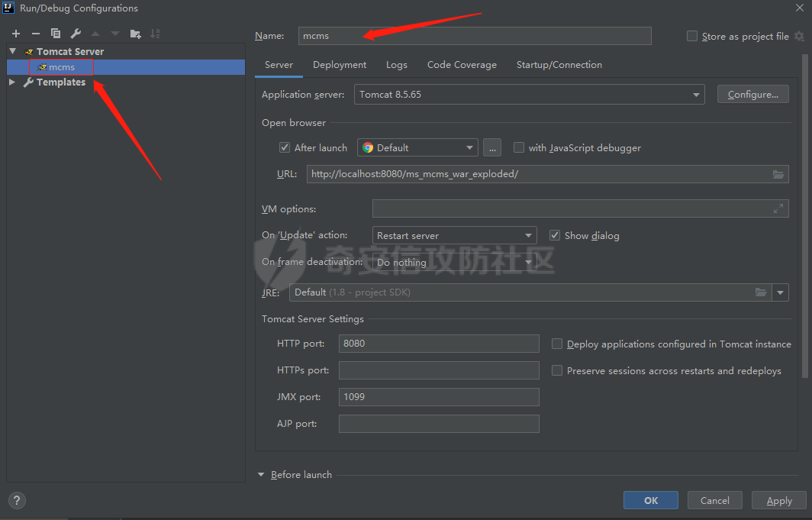Screen dimensions: 812x520
Task: Expand VM options field editor
Action: tap(778, 208)
